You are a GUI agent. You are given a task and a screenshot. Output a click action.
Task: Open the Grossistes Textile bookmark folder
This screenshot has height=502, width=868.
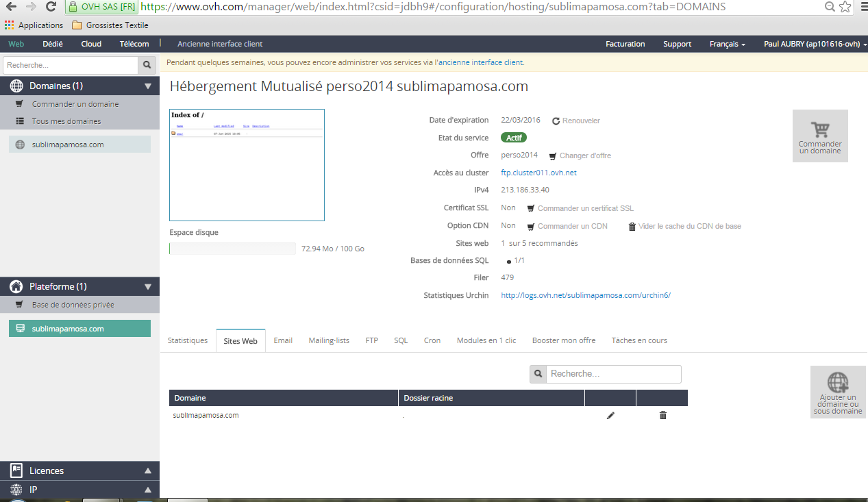110,25
